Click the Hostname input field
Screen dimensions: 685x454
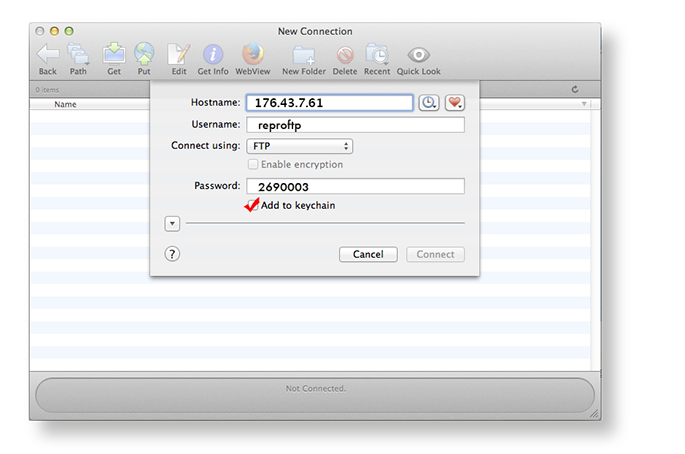(x=329, y=103)
